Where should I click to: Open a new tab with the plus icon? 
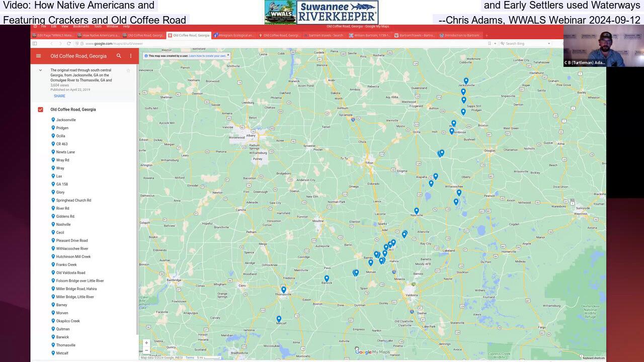pyautogui.click(x=487, y=36)
